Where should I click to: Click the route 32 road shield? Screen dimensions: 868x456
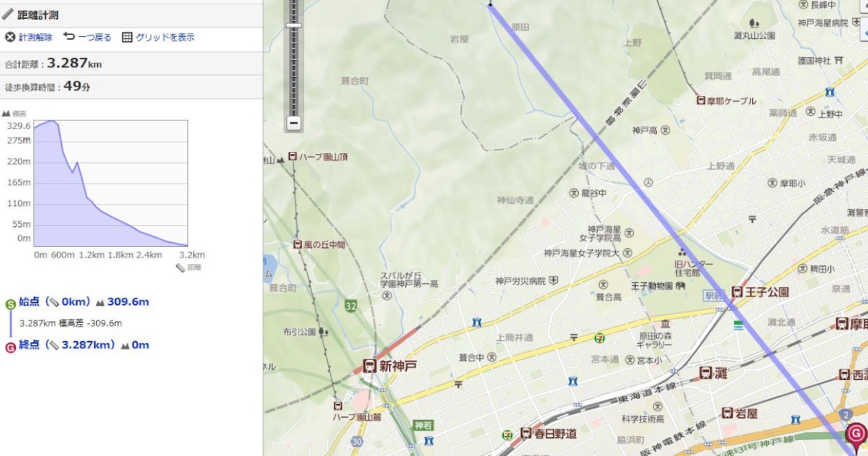coord(351,306)
